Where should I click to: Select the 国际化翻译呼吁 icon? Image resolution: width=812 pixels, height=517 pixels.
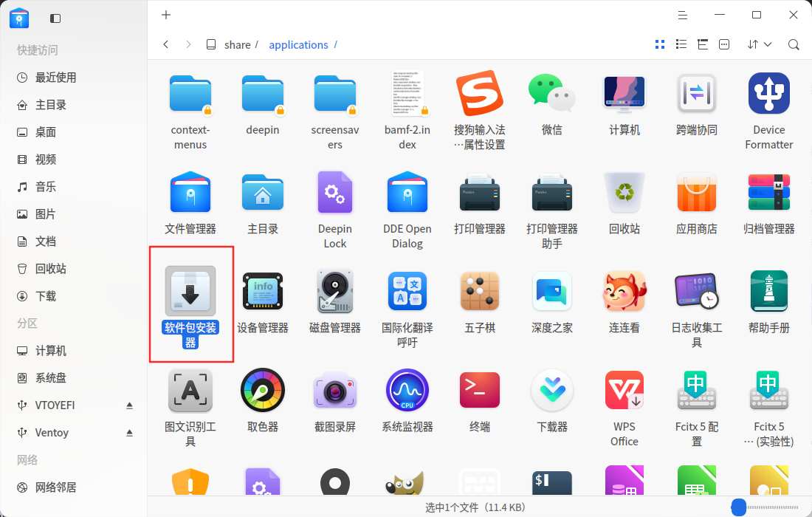pos(407,291)
